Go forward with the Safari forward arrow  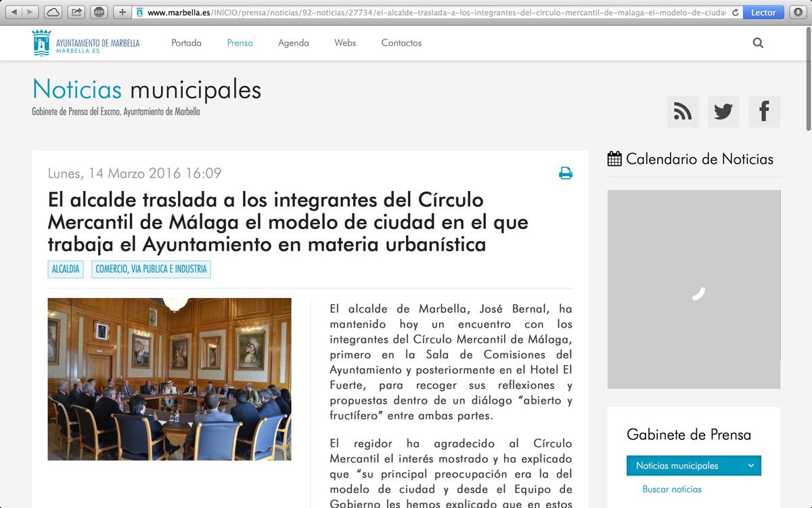[30, 12]
